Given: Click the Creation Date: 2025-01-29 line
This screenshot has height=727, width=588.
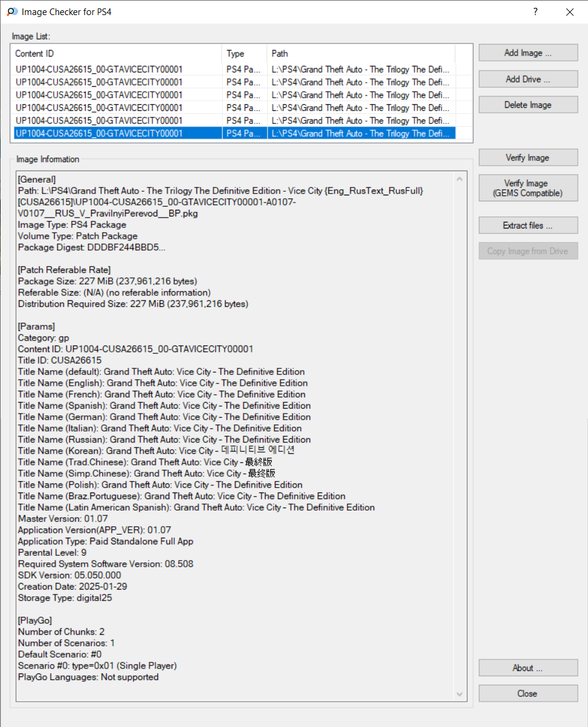Looking at the screenshot, I should (x=72, y=587).
